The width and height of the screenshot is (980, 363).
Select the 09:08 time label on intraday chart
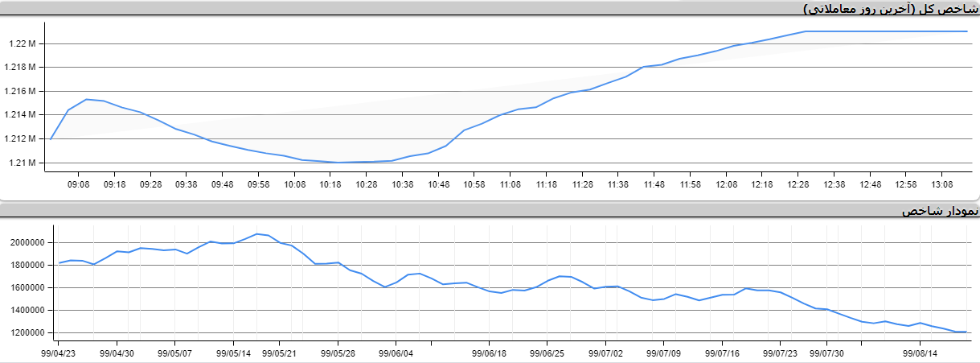pyautogui.click(x=78, y=184)
